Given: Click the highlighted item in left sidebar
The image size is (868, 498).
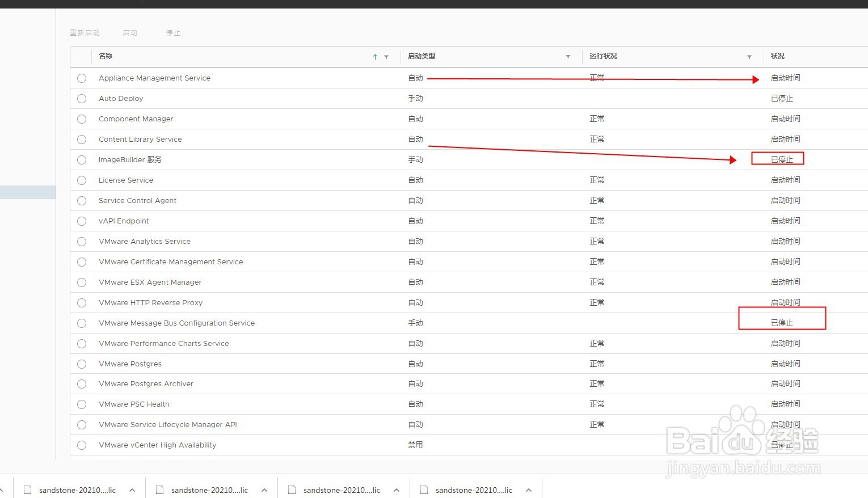Looking at the screenshot, I should point(28,192).
